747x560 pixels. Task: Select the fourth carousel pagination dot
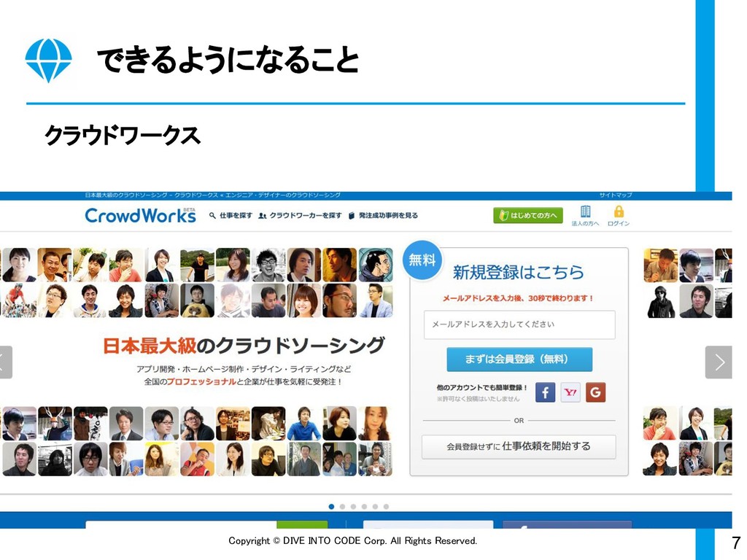coord(365,507)
